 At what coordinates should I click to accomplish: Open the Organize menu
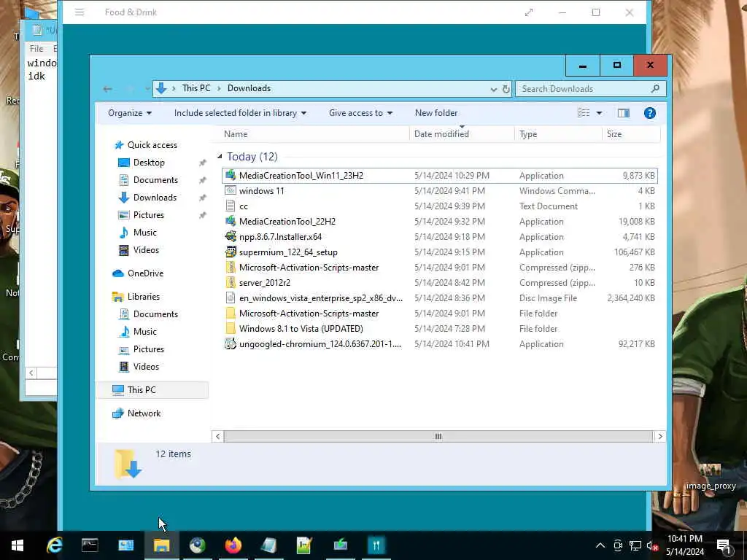click(130, 113)
